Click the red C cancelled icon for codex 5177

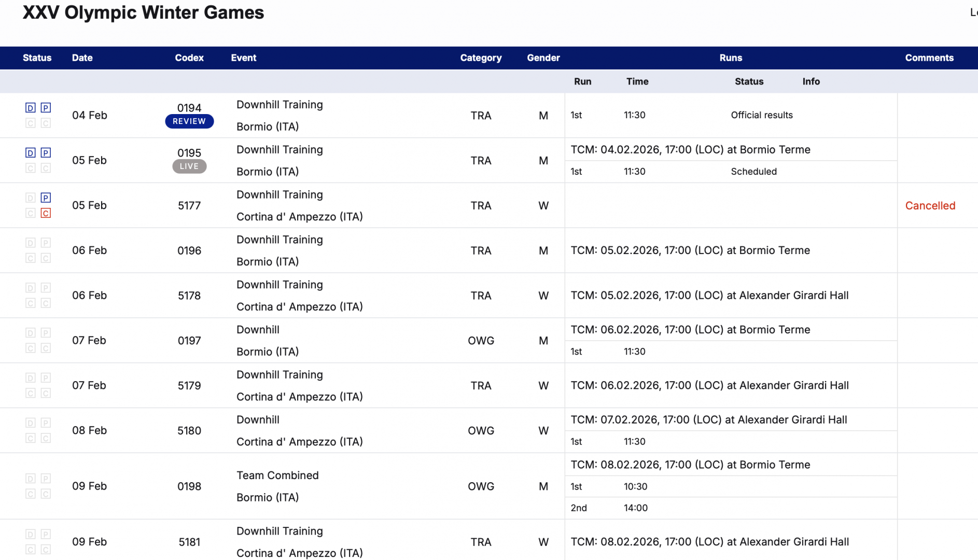pyautogui.click(x=46, y=213)
